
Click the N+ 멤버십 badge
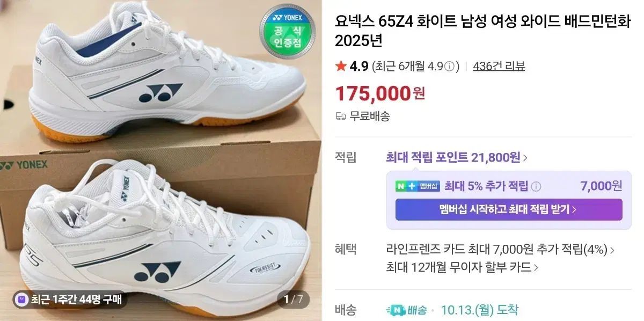[x=418, y=186]
